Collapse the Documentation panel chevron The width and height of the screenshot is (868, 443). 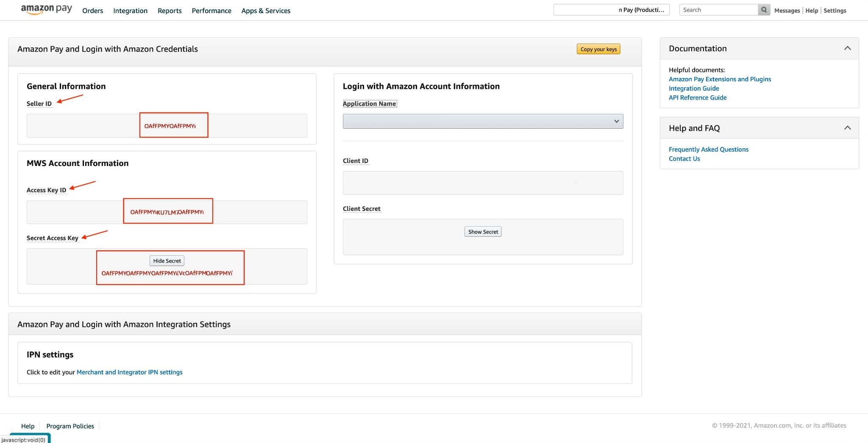[847, 48]
